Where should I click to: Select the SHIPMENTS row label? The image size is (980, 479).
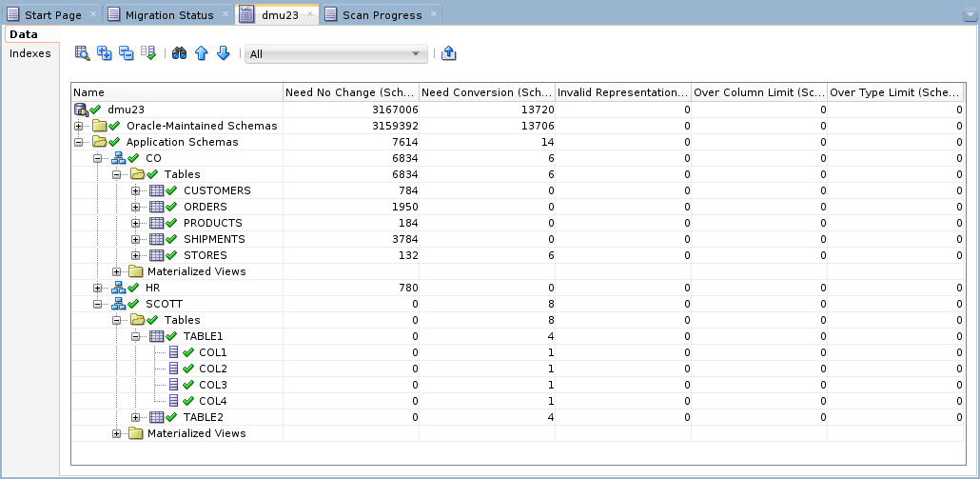tap(214, 240)
